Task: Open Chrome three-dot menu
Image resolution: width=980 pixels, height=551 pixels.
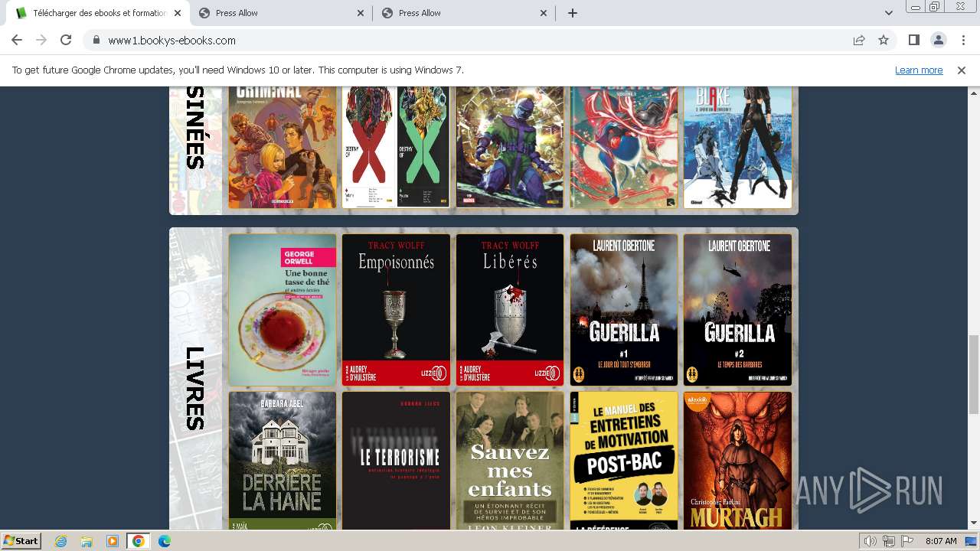Action: (962, 40)
